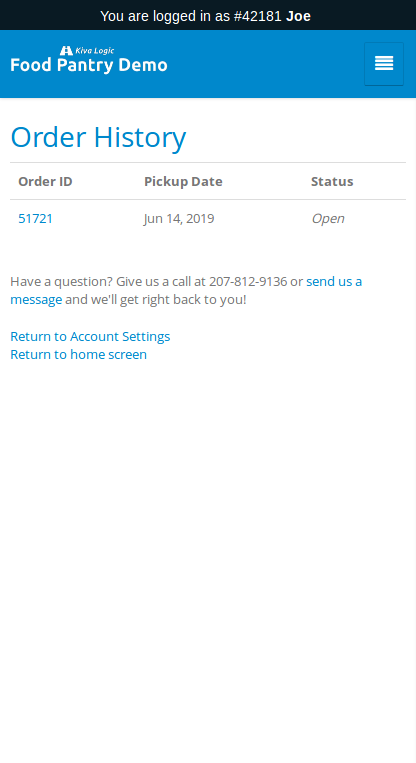416x763 pixels.
Task: Open the hamburger navigation menu
Action: (384, 64)
